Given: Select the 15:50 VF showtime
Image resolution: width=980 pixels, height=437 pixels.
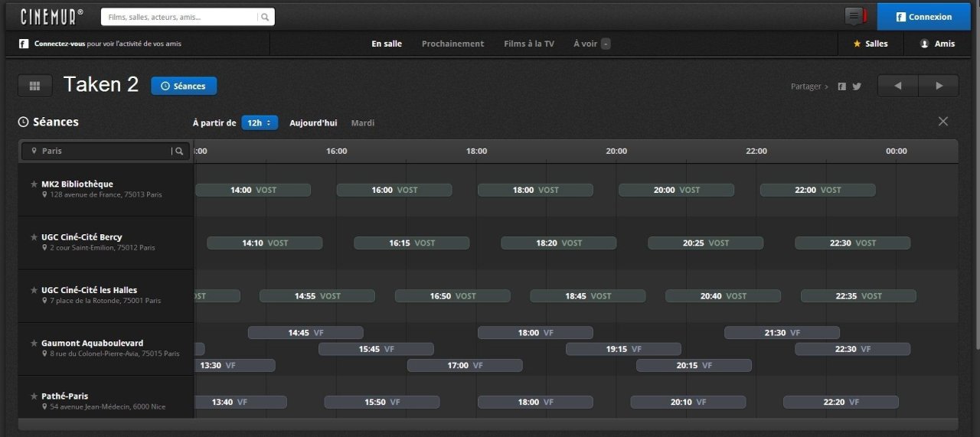Looking at the screenshot, I should [382, 402].
